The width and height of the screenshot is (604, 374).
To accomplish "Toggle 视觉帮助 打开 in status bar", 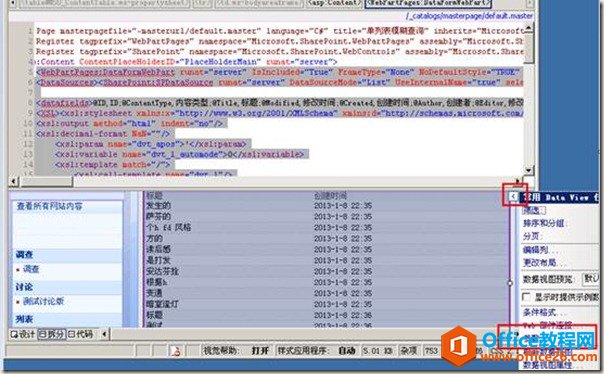I will click(x=260, y=351).
